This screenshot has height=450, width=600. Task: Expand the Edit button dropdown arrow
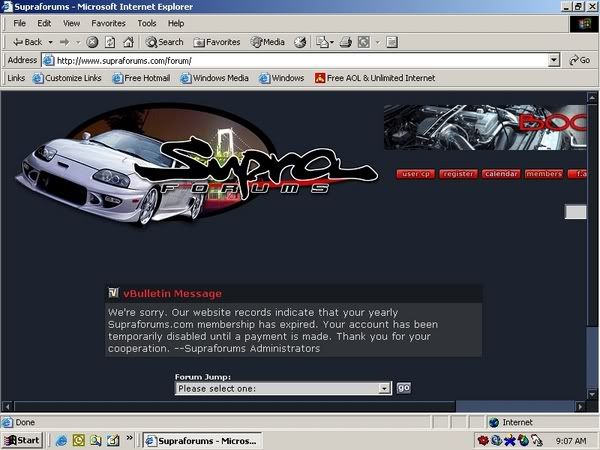click(377, 42)
